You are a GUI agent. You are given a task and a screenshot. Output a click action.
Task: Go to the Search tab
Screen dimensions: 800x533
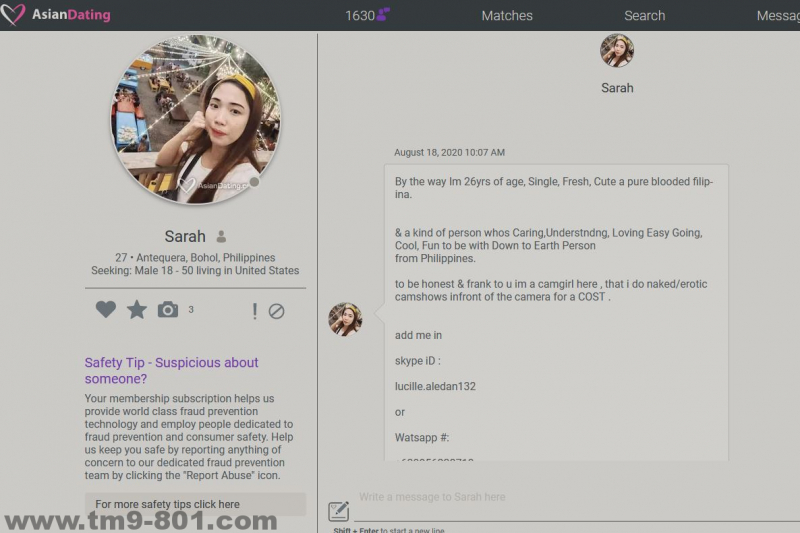point(644,15)
